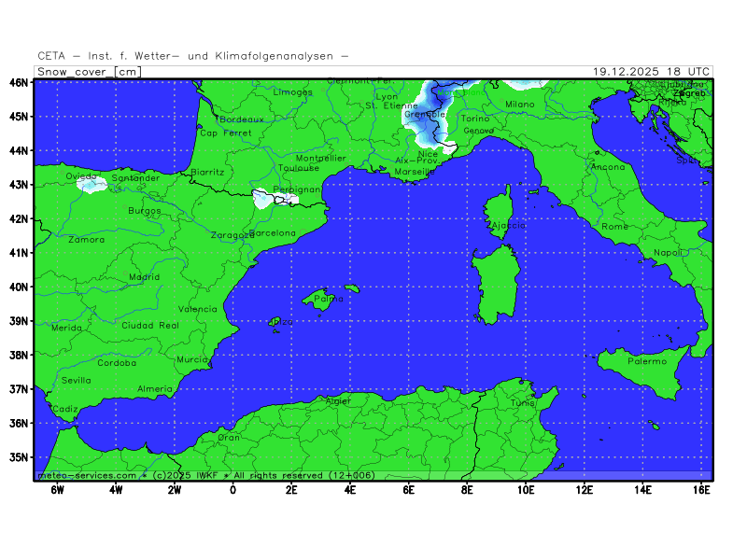The image size is (747, 560).
Task: Select the Sevilla city label
Action: 77,380
